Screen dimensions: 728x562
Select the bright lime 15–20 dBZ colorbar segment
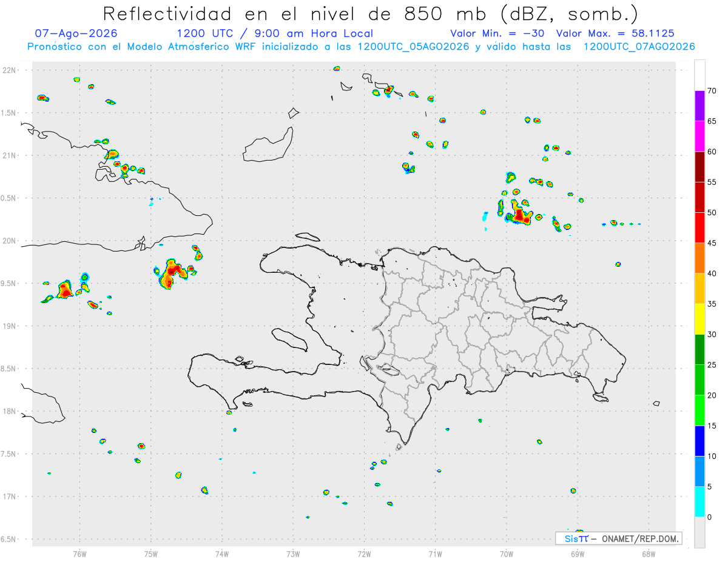click(x=699, y=410)
